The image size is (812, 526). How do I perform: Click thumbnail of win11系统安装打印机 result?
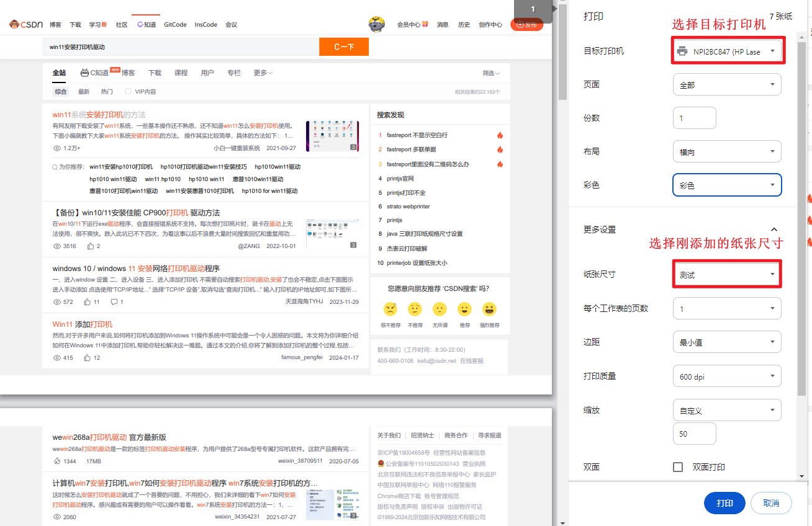coord(332,136)
